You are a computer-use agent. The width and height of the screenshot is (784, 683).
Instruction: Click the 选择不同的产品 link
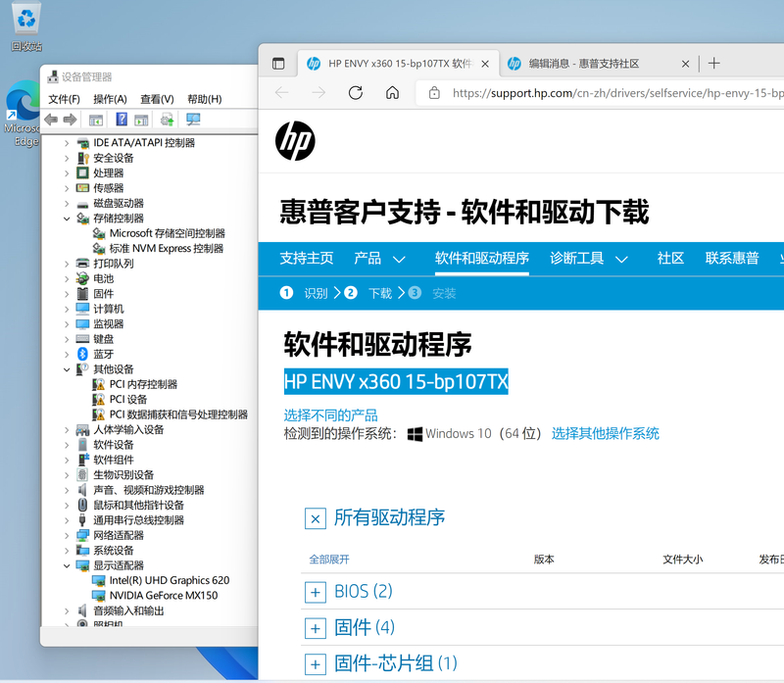330,415
